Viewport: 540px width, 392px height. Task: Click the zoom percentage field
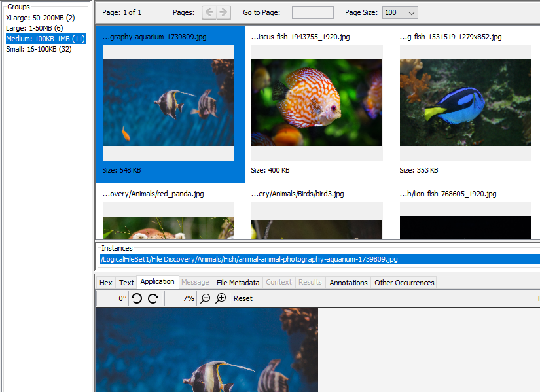[180, 298]
